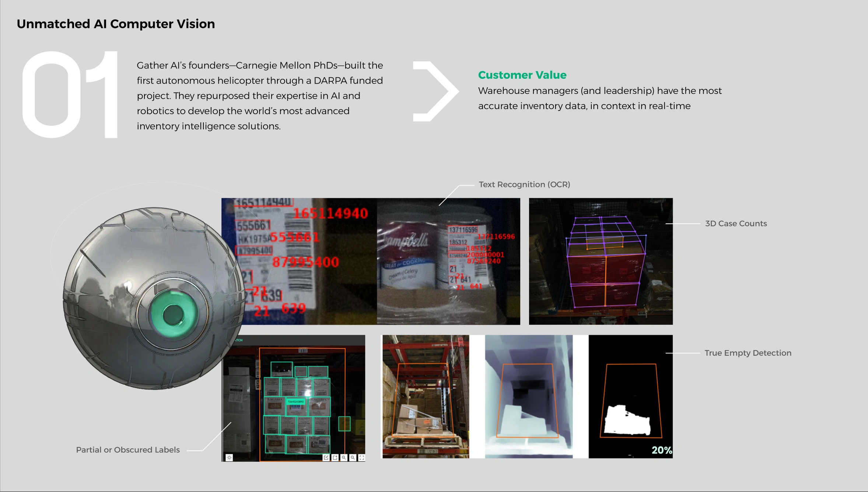Click the 20% empty detection mask image
Image resolution: width=868 pixels, height=492 pixels.
click(x=630, y=397)
